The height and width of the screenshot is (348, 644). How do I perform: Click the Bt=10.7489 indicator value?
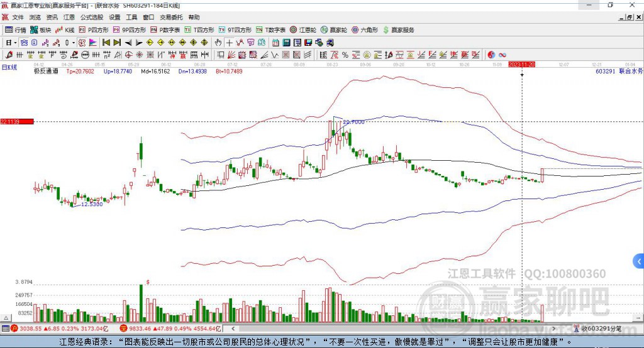pos(229,71)
